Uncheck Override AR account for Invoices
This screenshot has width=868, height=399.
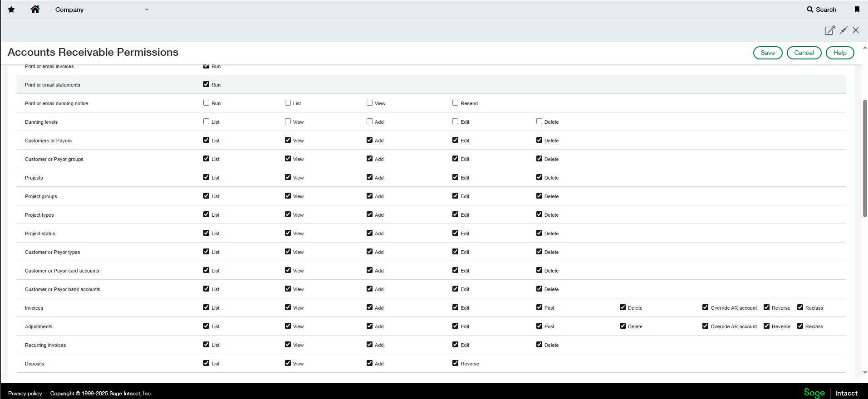(x=705, y=307)
